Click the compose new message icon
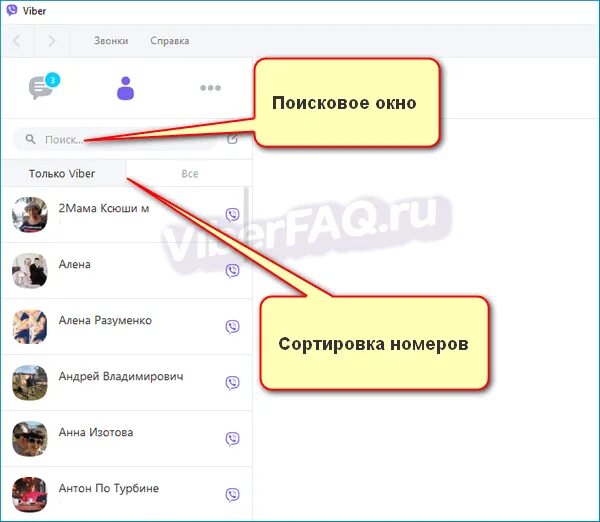Viewport: 600px width, 522px height. coord(233,139)
